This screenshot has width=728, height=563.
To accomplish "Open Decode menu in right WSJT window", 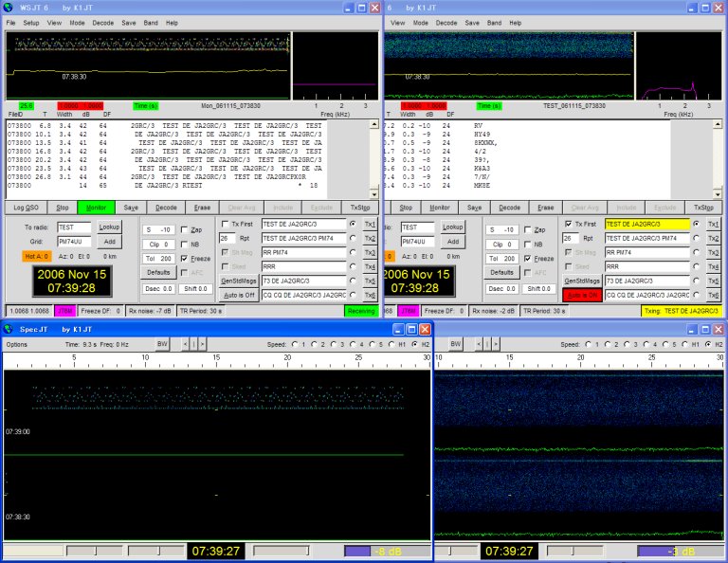I will [446, 23].
